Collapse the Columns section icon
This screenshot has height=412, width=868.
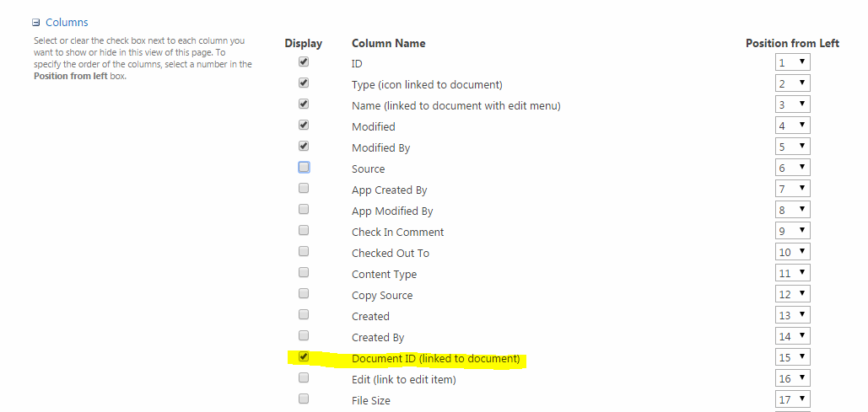[35, 23]
